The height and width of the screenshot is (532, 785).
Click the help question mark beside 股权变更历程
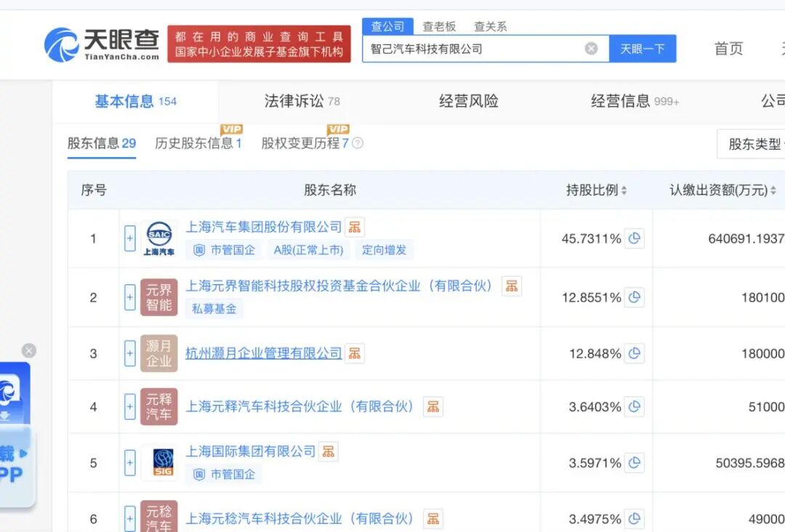pos(358,143)
